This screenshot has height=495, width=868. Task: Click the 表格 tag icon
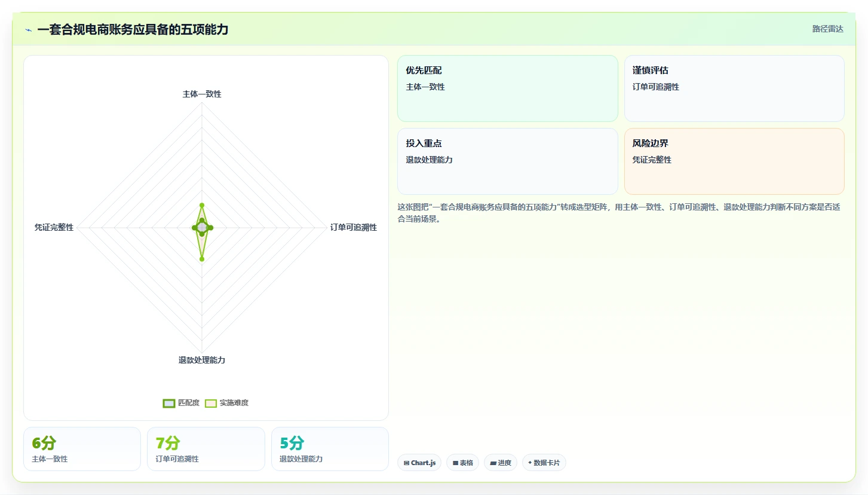[455, 463]
